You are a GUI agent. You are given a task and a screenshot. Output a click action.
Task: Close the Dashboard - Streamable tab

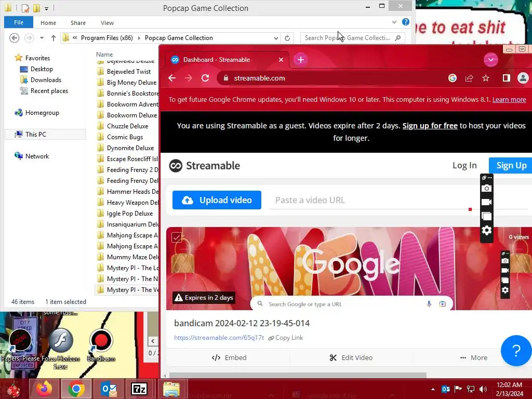[x=281, y=60]
